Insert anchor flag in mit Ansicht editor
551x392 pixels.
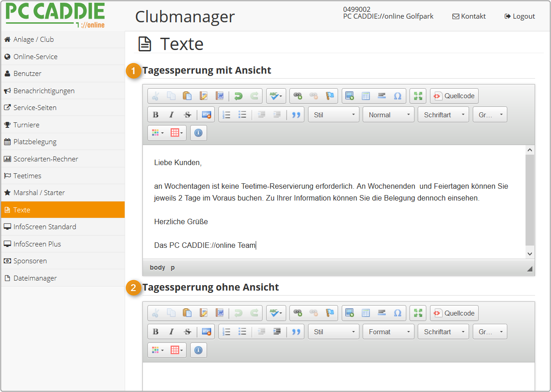point(329,96)
